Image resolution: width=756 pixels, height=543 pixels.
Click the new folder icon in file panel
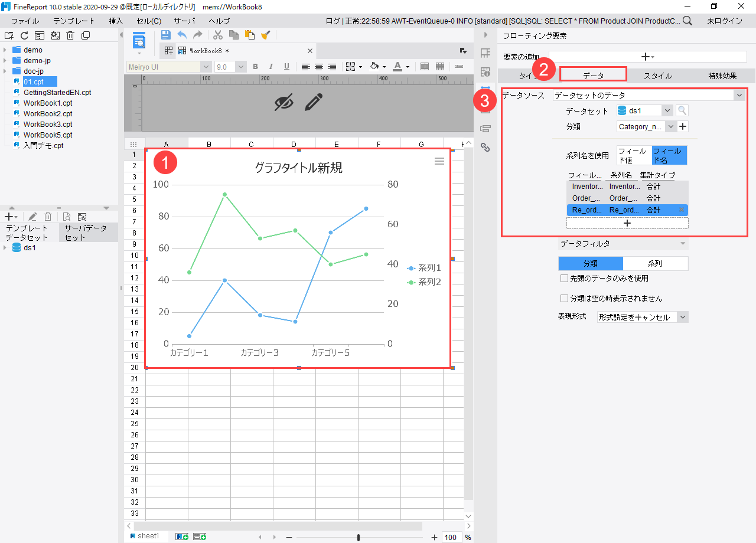9,35
